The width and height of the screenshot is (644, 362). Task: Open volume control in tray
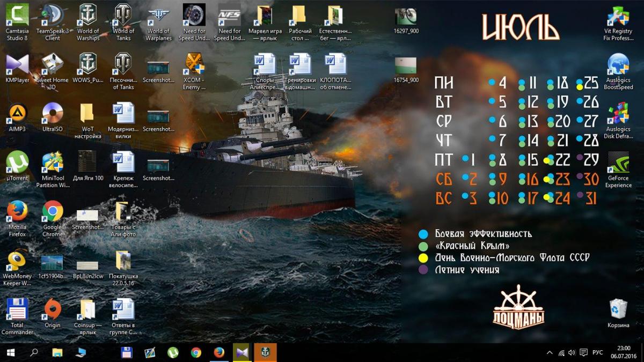point(572,353)
